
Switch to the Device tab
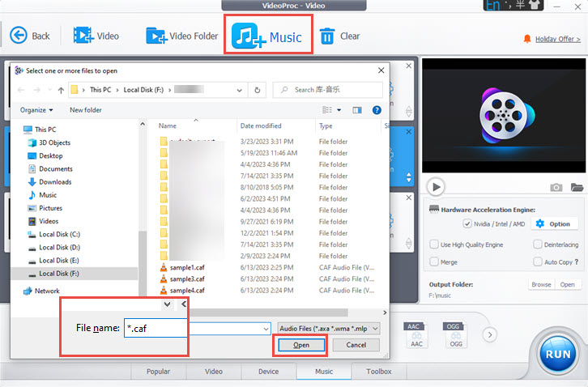click(x=269, y=372)
